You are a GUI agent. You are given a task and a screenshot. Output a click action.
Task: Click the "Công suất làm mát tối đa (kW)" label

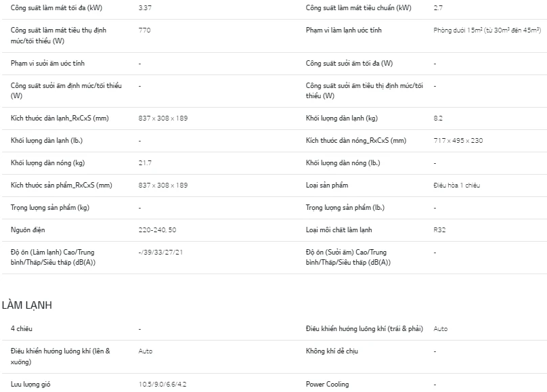[57, 8]
